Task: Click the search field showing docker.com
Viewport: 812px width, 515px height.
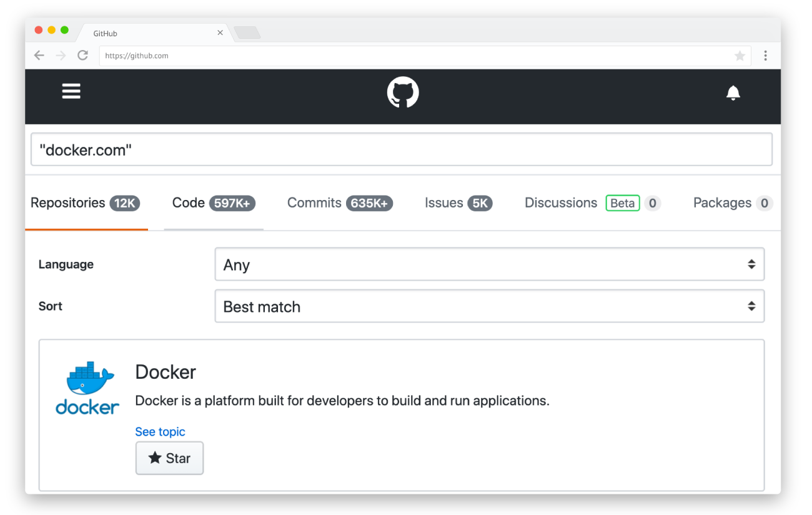Action: 402,149
